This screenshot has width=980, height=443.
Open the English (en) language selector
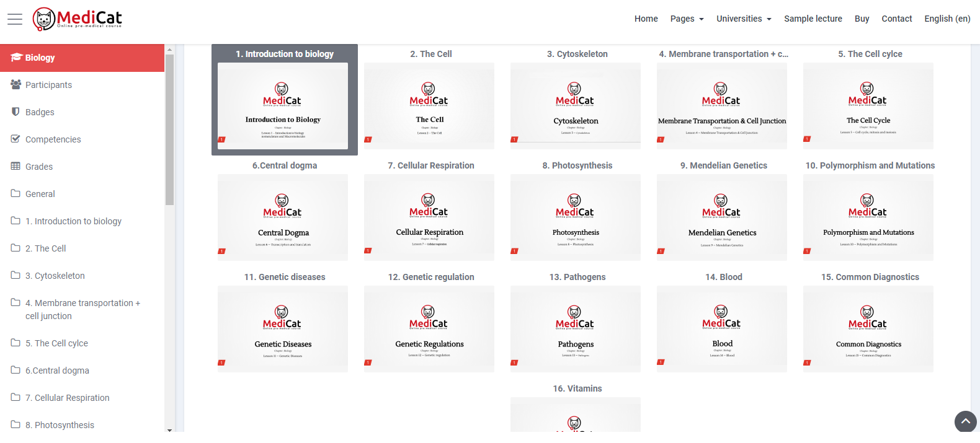pos(947,19)
